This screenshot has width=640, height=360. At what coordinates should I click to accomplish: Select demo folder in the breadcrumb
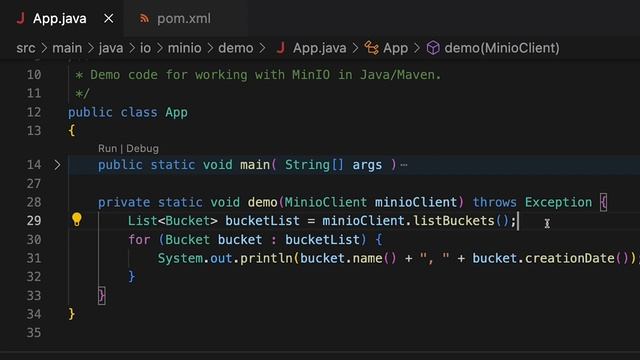point(236,48)
